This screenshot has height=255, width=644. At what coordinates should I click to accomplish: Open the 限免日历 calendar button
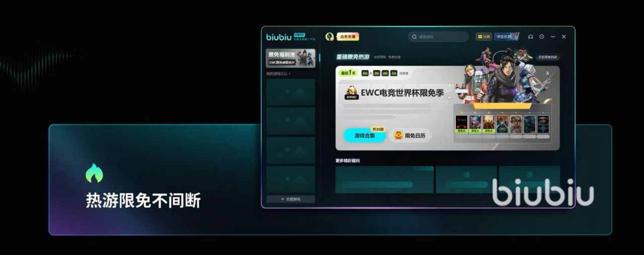click(x=411, y=135)
